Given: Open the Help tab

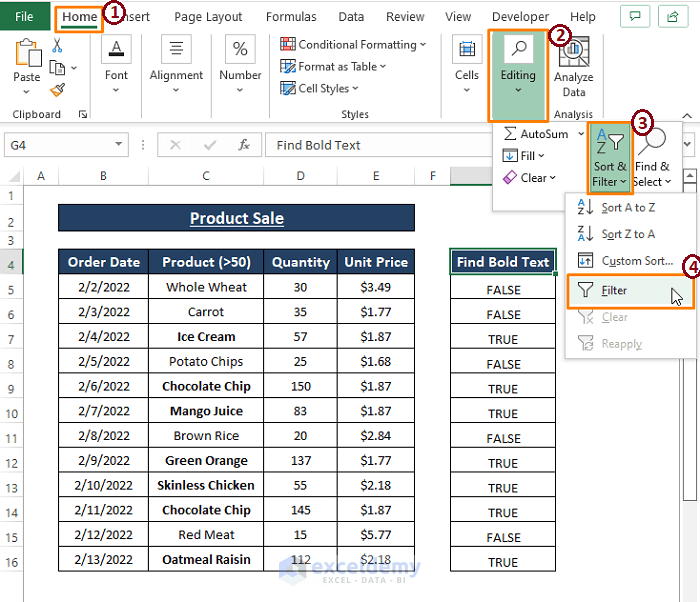Looking at the screenshot, I should 583,17.
